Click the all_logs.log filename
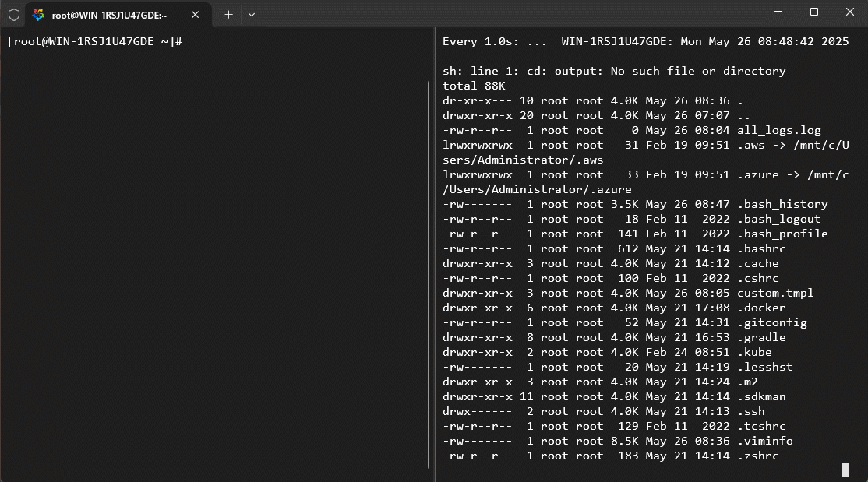 (x=778, y=131)
